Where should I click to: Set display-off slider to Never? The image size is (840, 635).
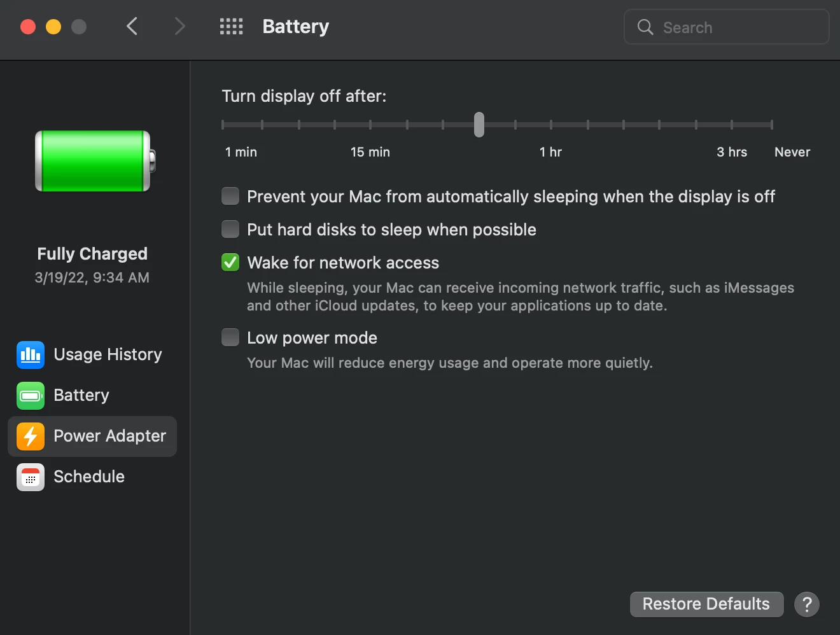[x=772, y=125]
